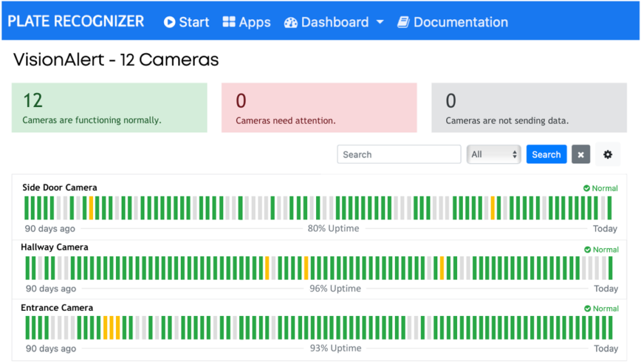Focus the camera Search input field
The height and width of the screenshot is (364, 641).
click(399, 154)
